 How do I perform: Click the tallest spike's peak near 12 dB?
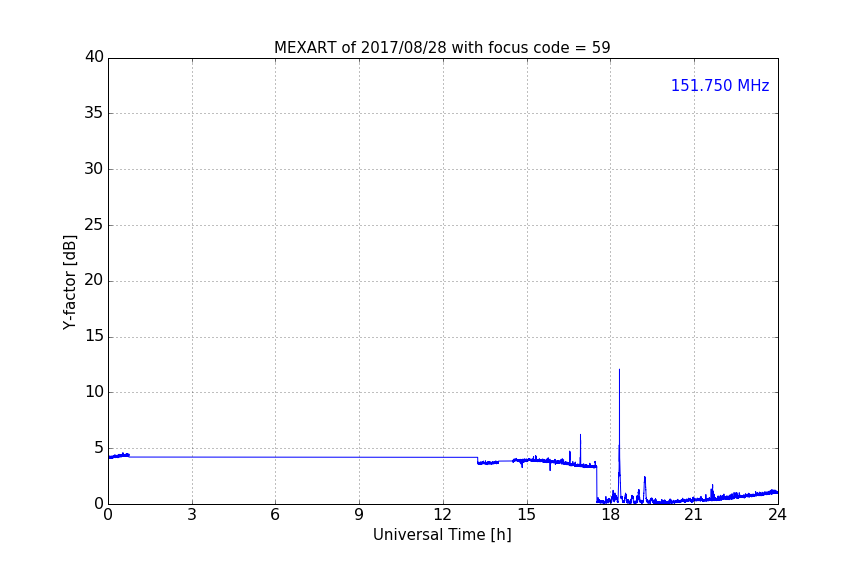point(619,370)
